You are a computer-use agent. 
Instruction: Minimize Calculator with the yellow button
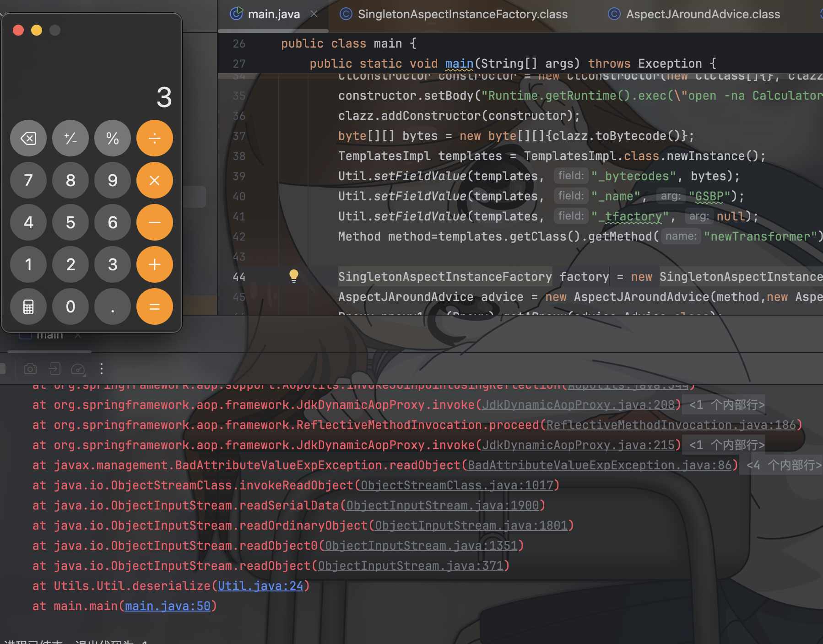(x=37, y=30)
